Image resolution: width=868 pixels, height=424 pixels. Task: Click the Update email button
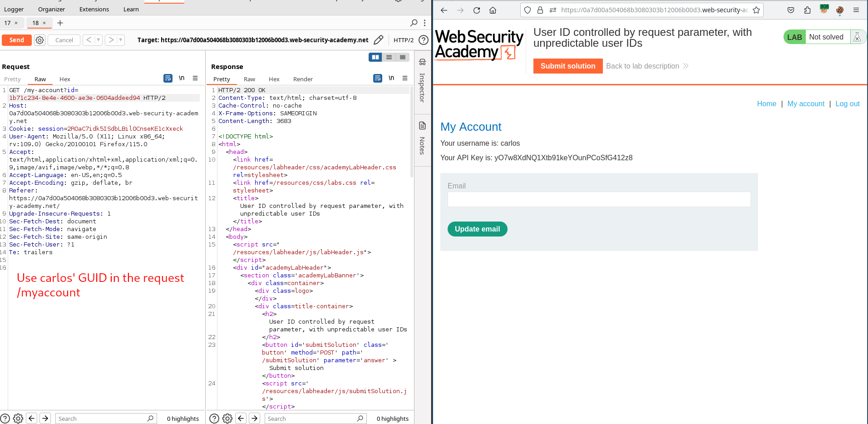(478, 229)
